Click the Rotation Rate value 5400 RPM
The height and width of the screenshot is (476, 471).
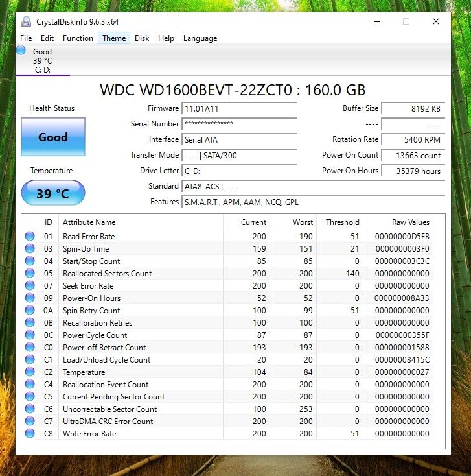coord(413,139)
